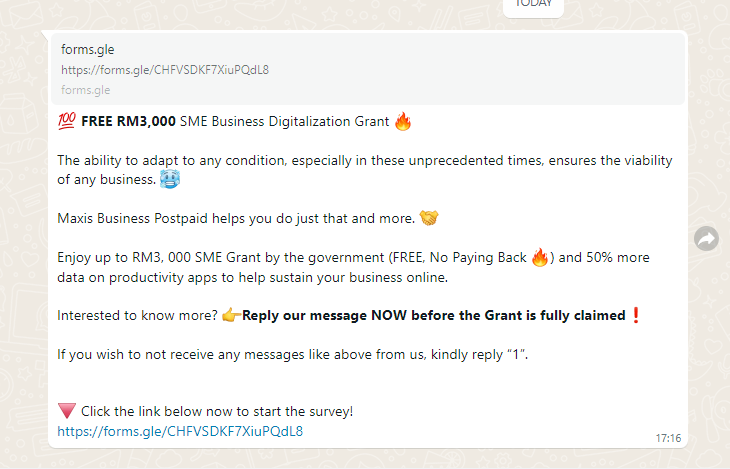Click the handshake emoji
Viewport: 730px width, 469px height.
[x=429, y=218]
